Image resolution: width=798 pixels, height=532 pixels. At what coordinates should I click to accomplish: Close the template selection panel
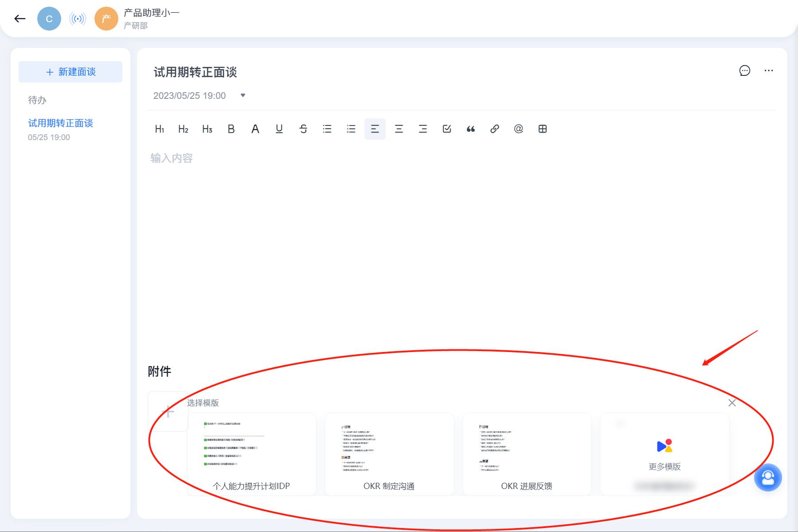coord(732,403)
